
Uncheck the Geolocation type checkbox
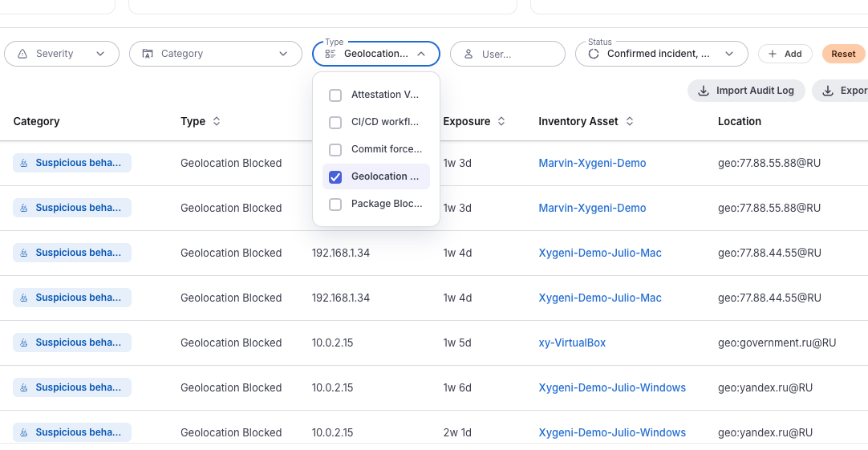pyautogui.click(x=335, y=177)
